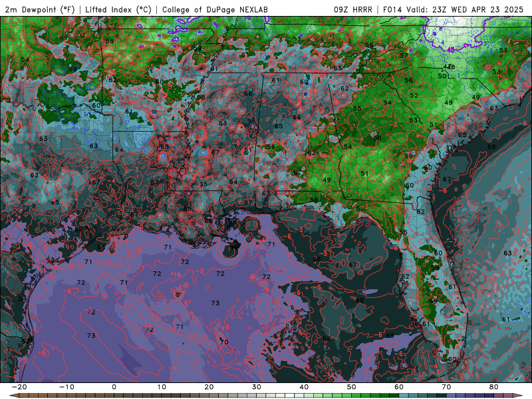Click the 40 label on the color scale
Viewport: 532px width, 399px height.
[x=304, y=387]
